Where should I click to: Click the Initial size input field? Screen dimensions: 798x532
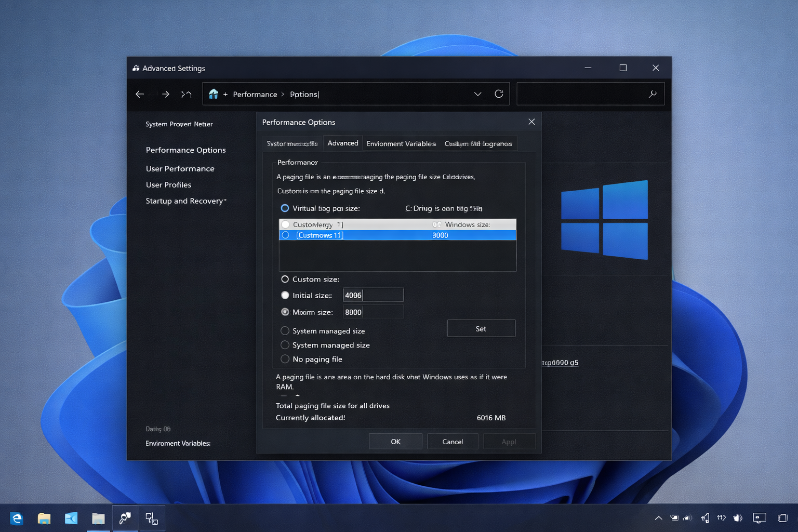(x=373, y=295)
